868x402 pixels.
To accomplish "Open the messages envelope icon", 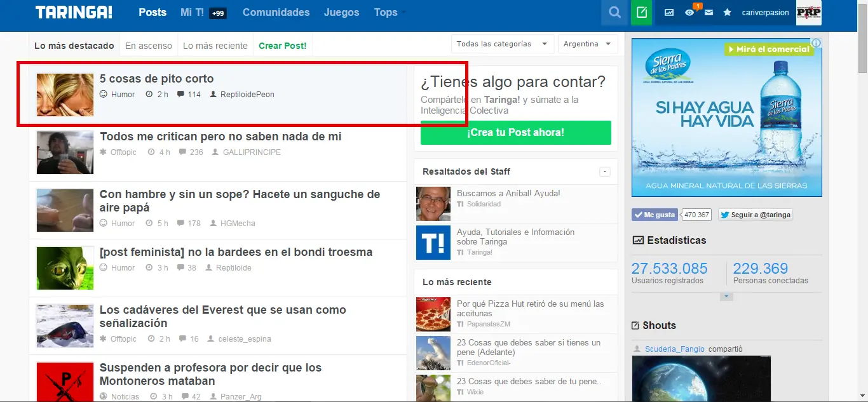I will pos(709,12).
